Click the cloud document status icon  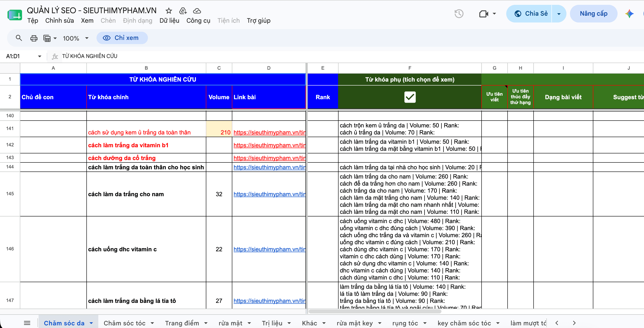[x=197, y=11]
